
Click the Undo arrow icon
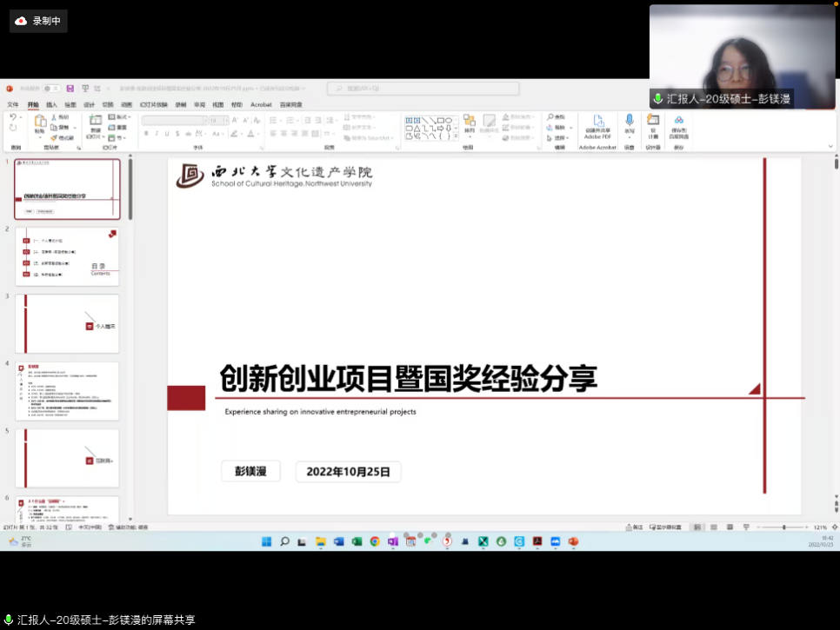(13, 117)
